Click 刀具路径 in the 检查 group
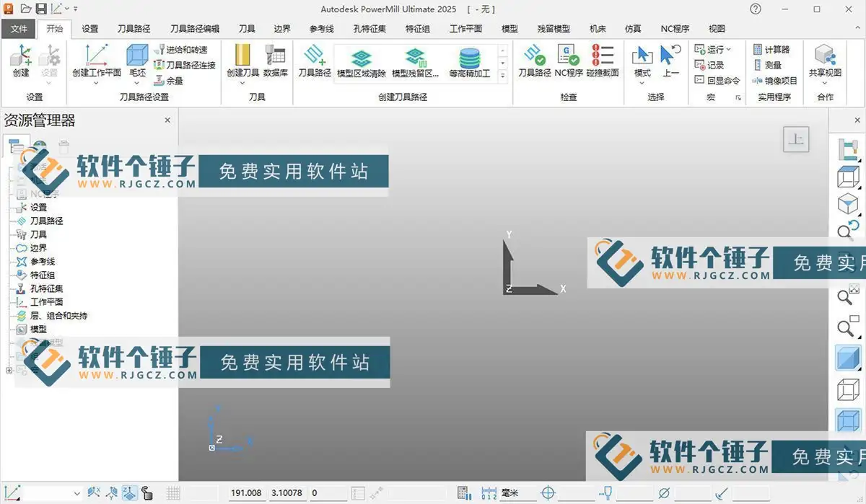 (x=535, y=61)
